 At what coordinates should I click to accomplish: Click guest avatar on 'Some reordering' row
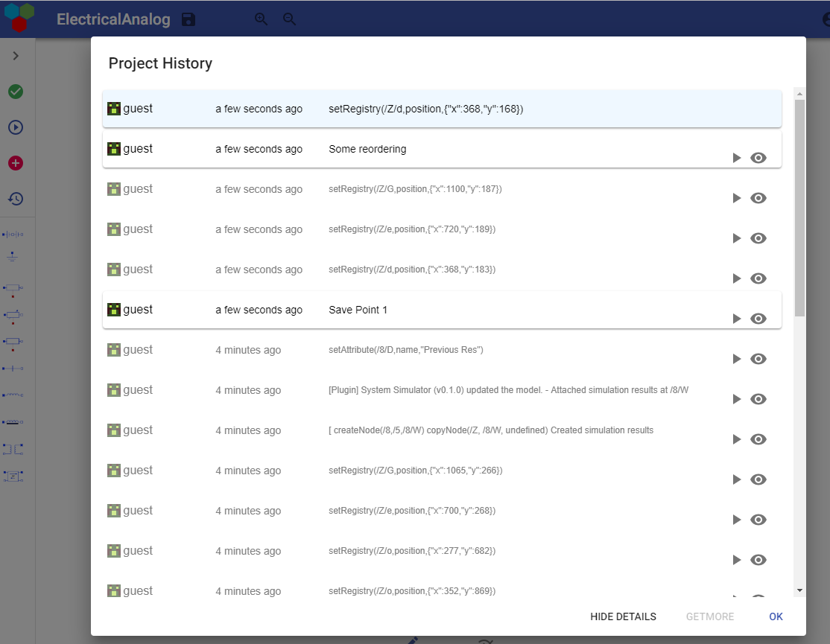[x=114, y=149]
